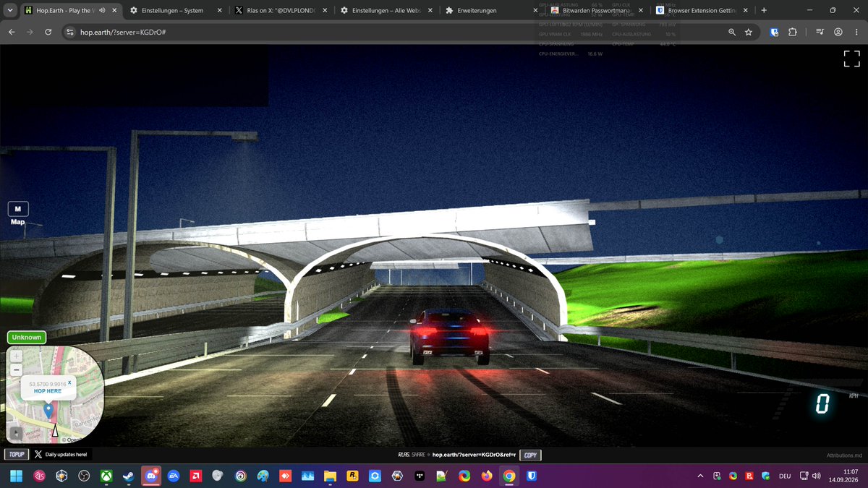The height and width of the screenshot is (488, 868).
Task: Zoom in on the minimap
Action: 16,356
